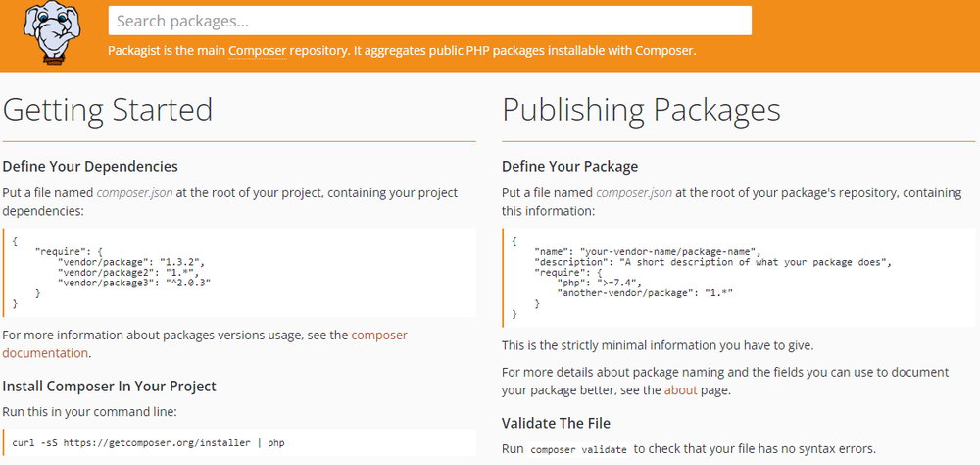Follow the about page link
The width and height of the screenshot is (980, 465).
(680, 390)
